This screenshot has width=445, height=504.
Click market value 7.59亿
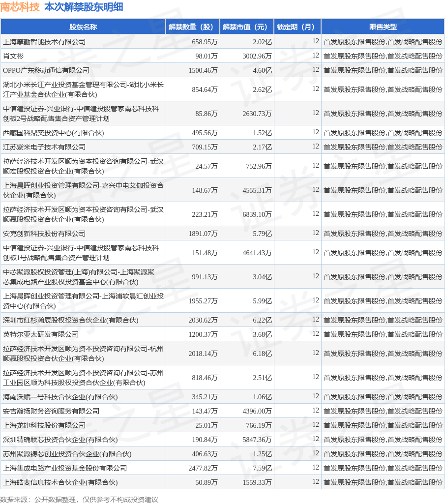262,468
